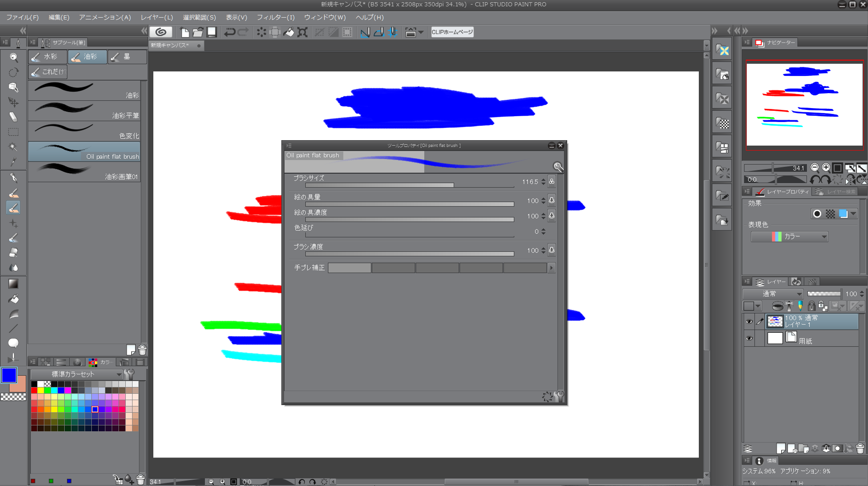868x486 pixels.
Task: Click the Open file folder icon
Action: (198, 32)
